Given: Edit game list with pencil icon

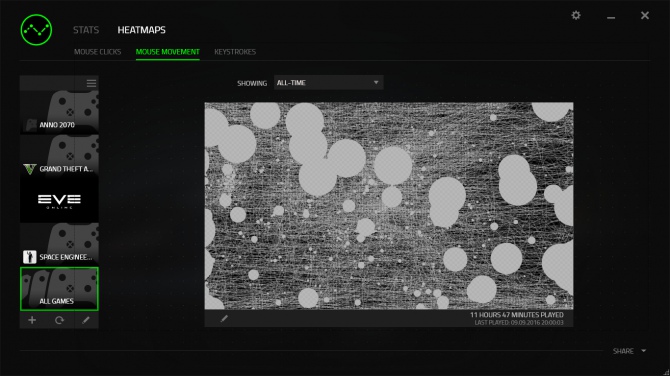Looking at the screenshot, I should point(85,320).
